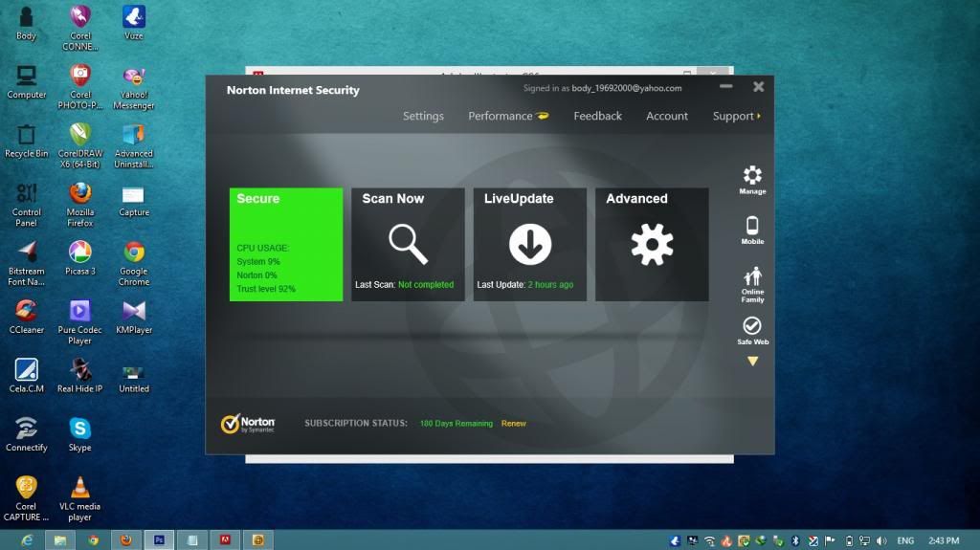Click the Renew subscription link
The height and width of the screenshot is (550, 980).
[x=514, y=424]
